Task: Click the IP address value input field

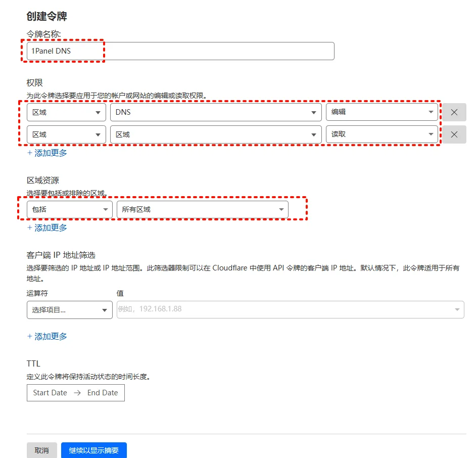Action: pos(283,309)
